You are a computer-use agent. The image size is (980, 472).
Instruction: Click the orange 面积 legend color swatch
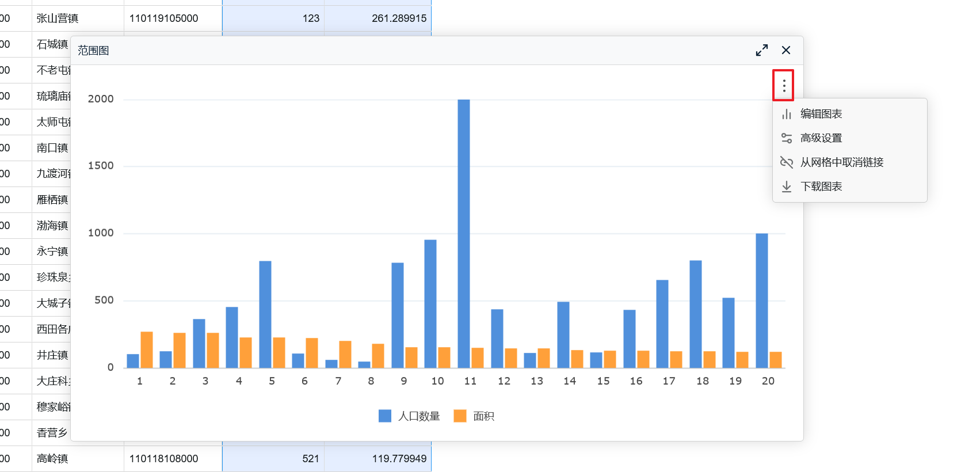click(460, 416)
